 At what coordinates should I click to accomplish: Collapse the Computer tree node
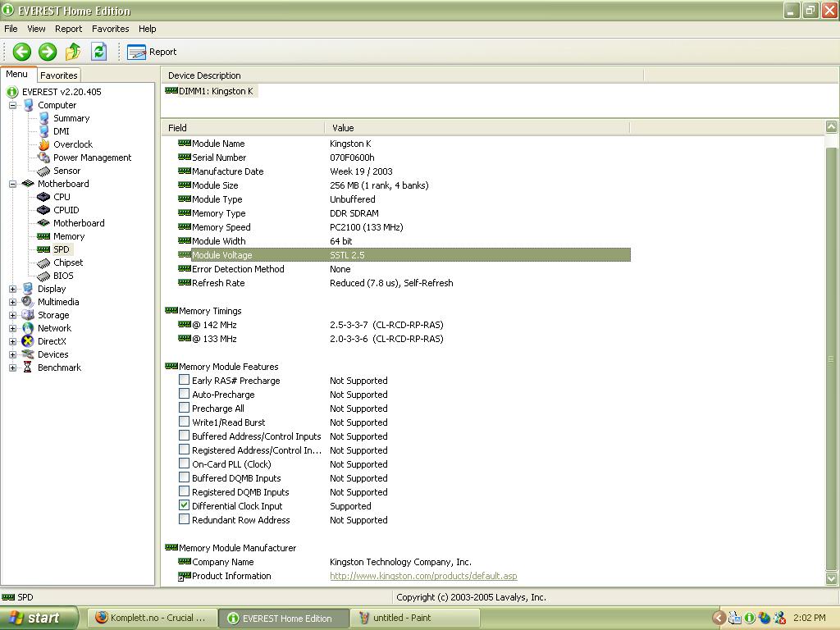click(13, 106)
